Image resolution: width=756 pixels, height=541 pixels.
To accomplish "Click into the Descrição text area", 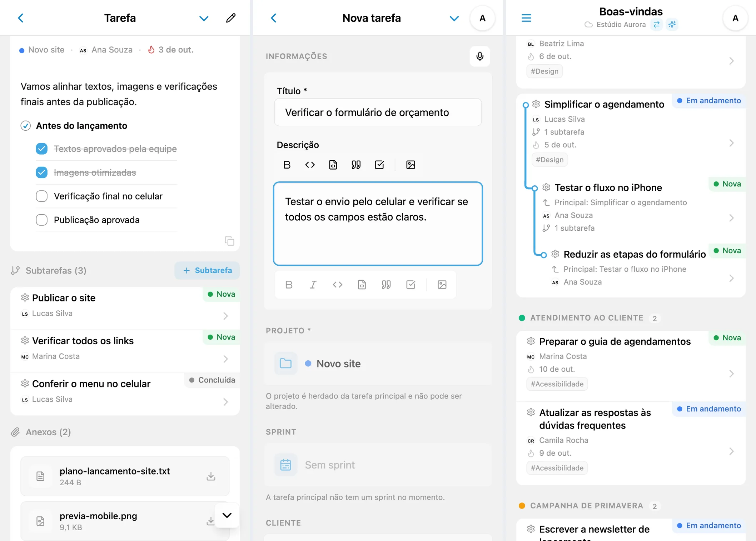I will pyautogui.click(x=378, y=224).
